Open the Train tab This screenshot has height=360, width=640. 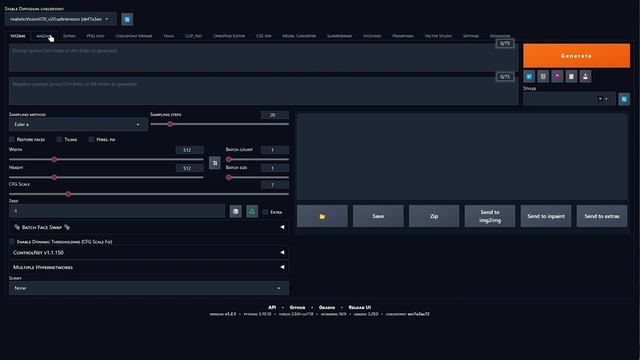(x=169, y=36)
